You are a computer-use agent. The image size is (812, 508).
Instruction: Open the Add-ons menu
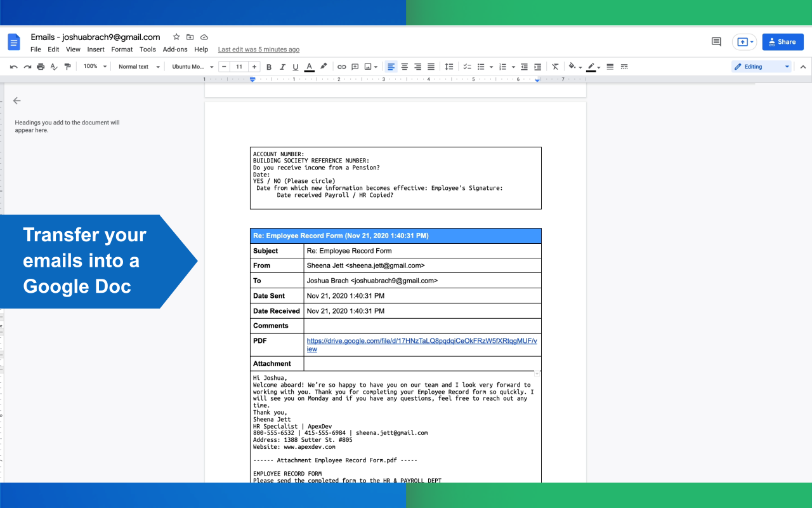pos(175,49)
